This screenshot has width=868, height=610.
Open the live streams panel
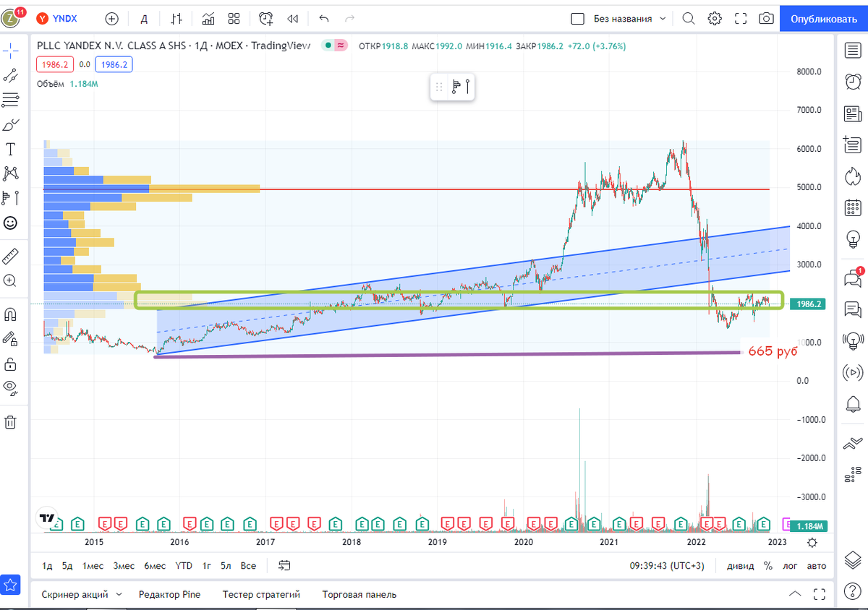852,371
